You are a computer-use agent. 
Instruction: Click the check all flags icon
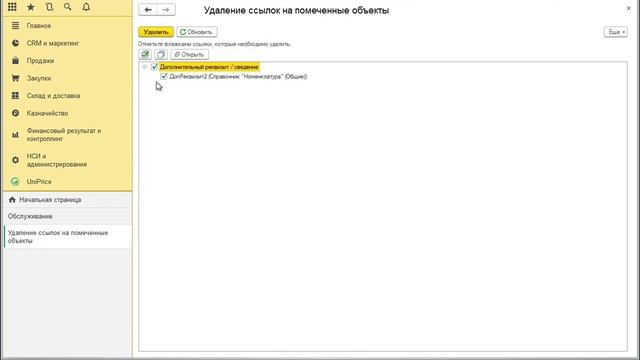(145, 54)
